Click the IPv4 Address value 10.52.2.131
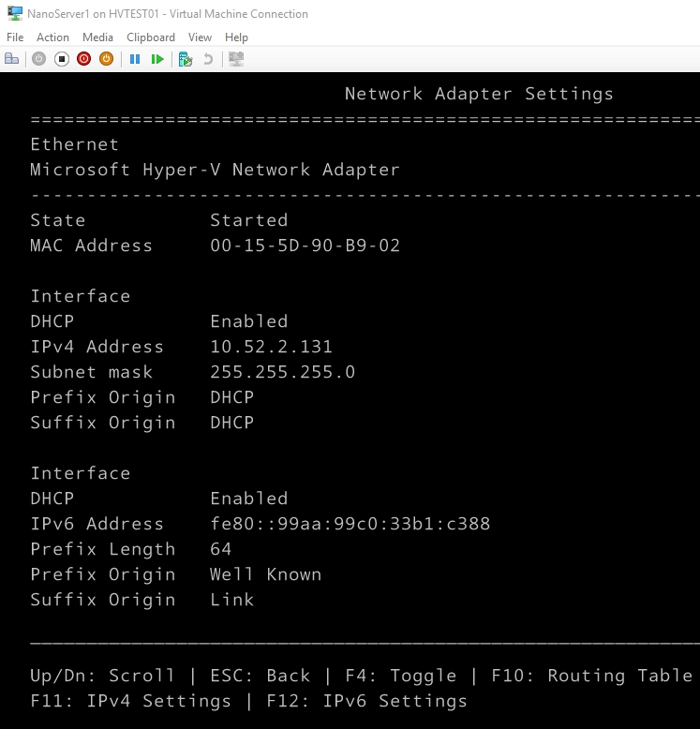Viewport: 700px width, 729px height. (271, 347)
